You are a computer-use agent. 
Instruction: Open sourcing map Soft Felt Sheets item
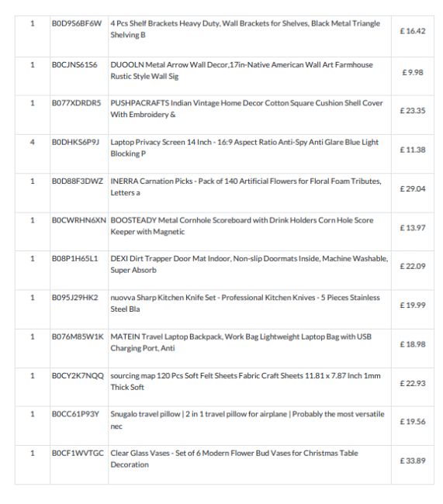point(245,381)
